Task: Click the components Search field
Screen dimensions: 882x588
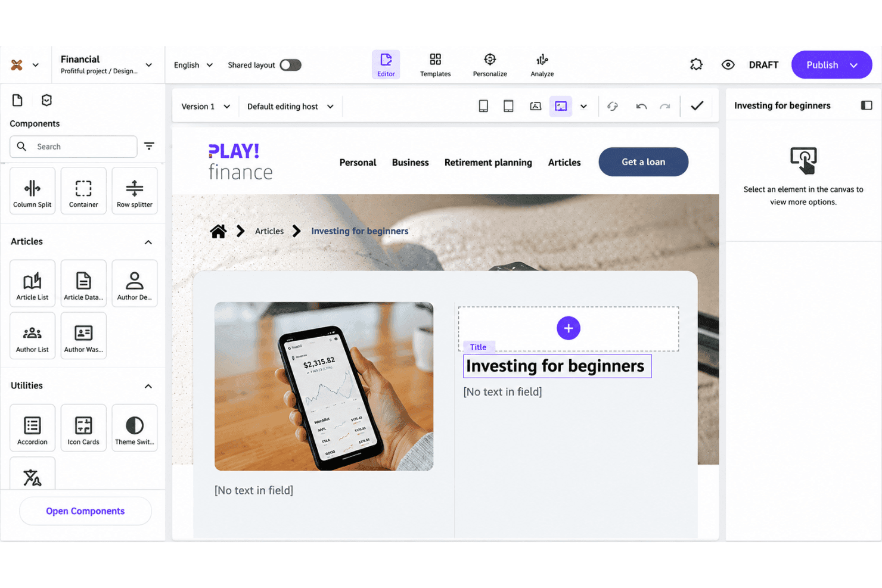Action: coord(73,147)
